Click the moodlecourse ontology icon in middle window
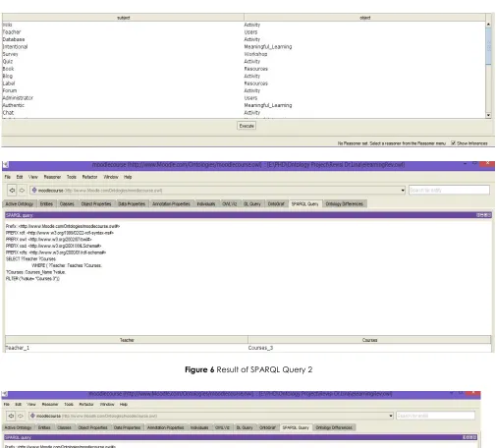 (x=34, y=191)
